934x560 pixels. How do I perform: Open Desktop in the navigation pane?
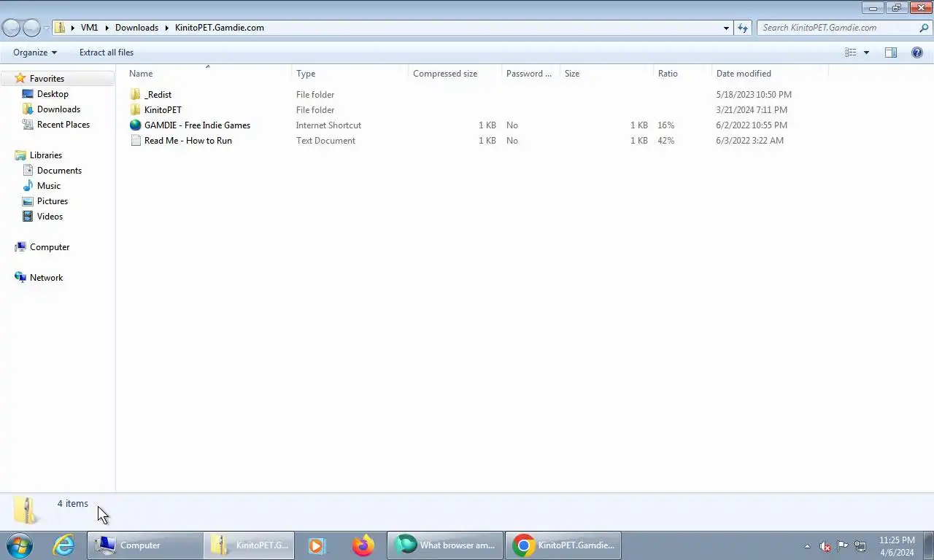coord(53,94)
